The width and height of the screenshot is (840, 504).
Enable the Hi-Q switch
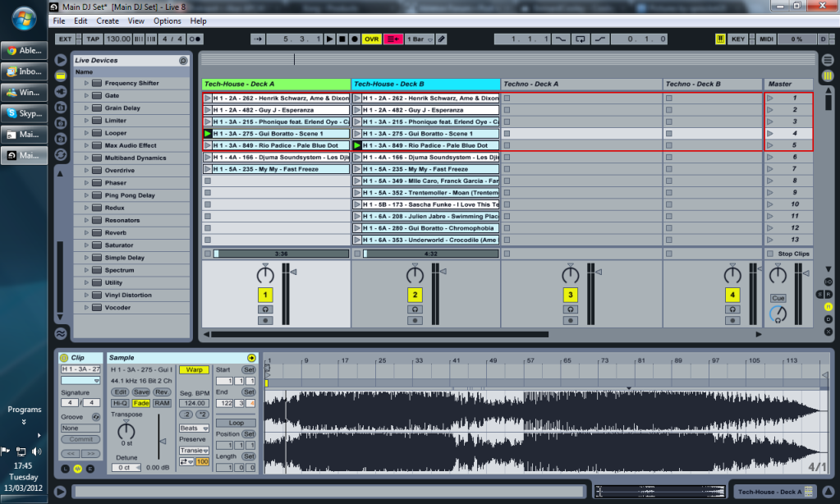coord(120,403)
